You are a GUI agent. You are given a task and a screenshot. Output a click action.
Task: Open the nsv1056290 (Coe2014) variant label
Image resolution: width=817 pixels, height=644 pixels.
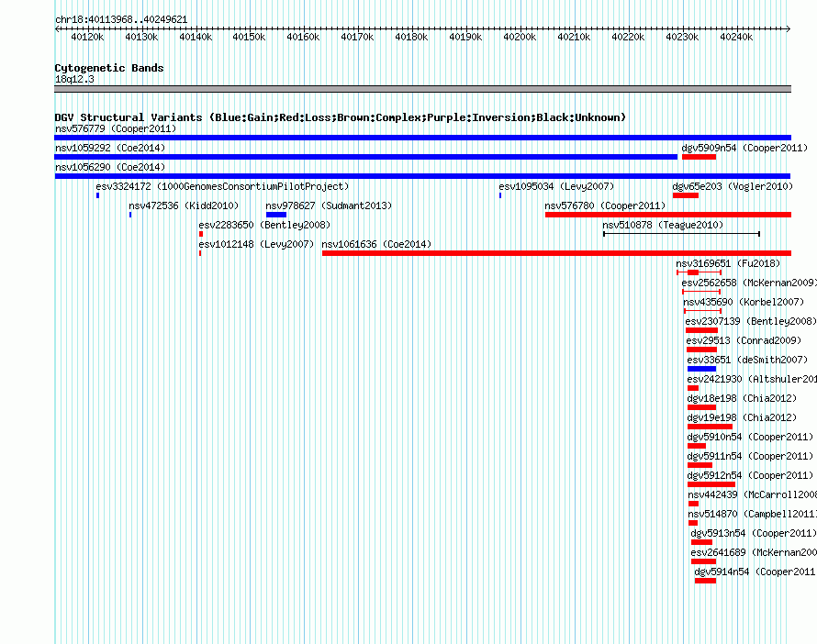click(x=110, y=167)
